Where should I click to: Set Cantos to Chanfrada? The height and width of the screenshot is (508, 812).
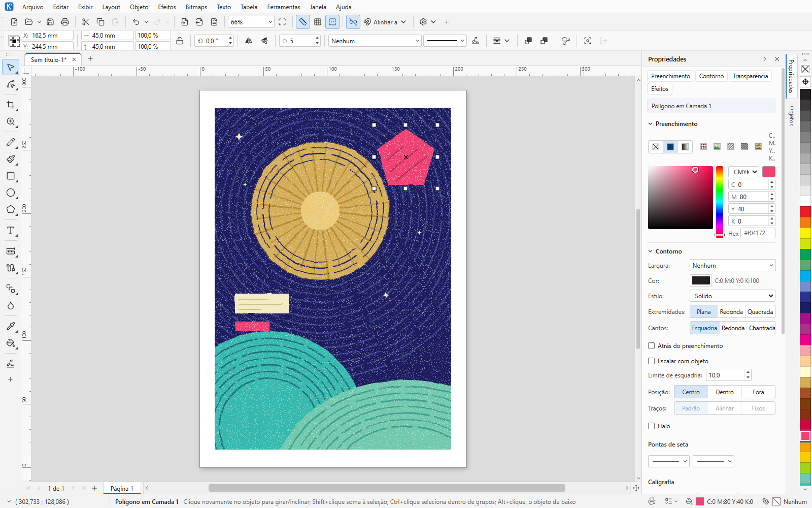(x=762, y=328)
